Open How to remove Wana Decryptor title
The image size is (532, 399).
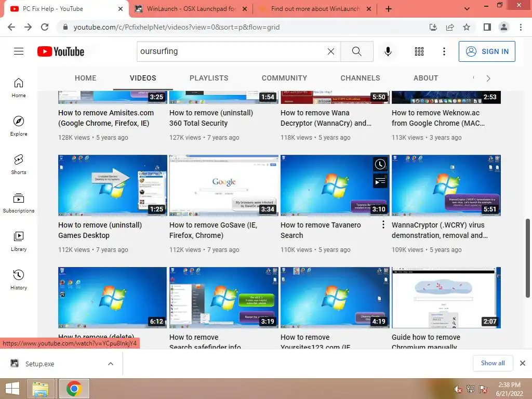click(326, 118)
